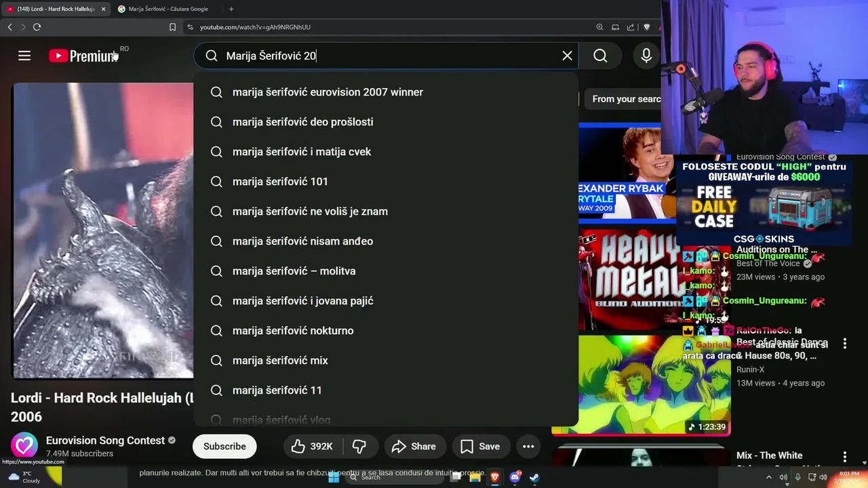
Task: Like the video with 392K thumbs up
Action: 313,446
